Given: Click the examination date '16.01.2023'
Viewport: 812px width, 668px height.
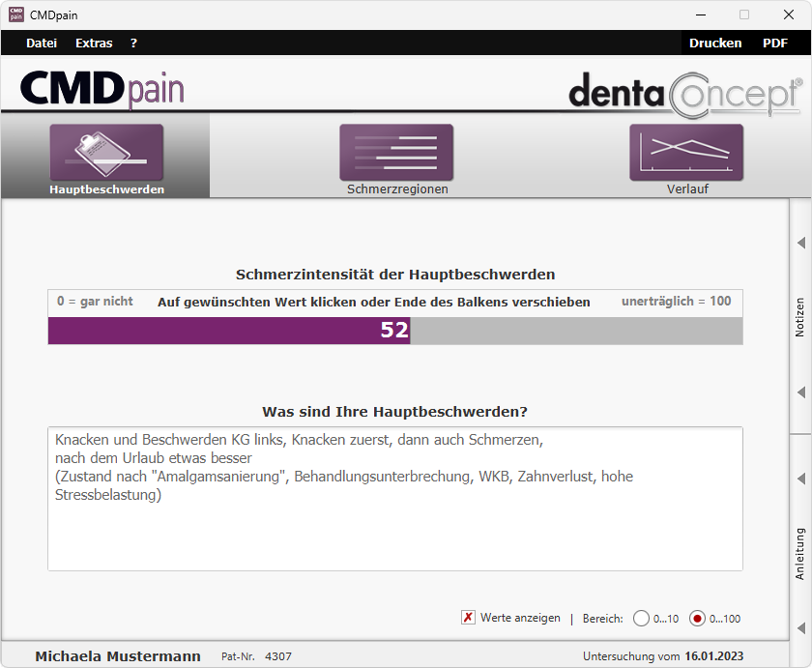Looking at the screenshot, I should pos(713,656).
